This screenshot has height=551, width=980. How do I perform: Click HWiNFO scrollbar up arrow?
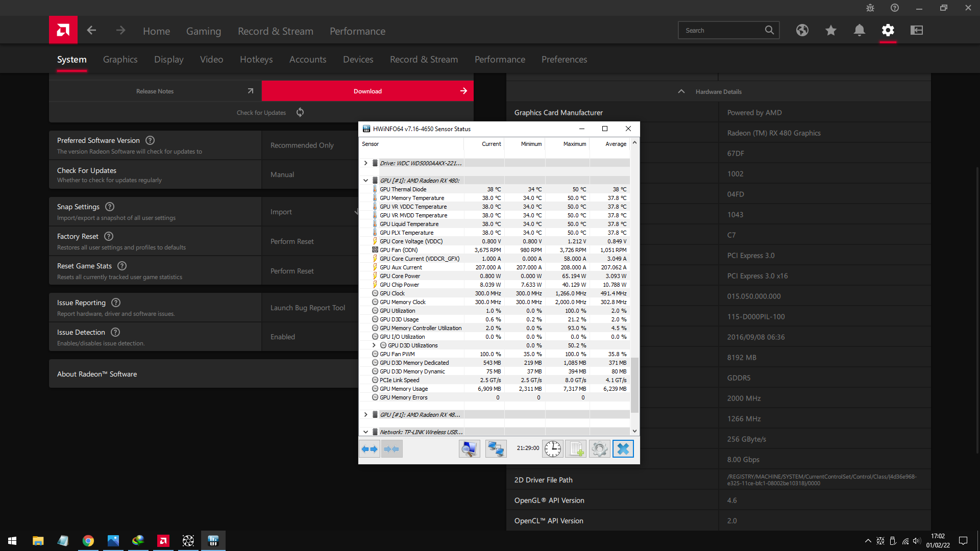(x=635, y=142)
